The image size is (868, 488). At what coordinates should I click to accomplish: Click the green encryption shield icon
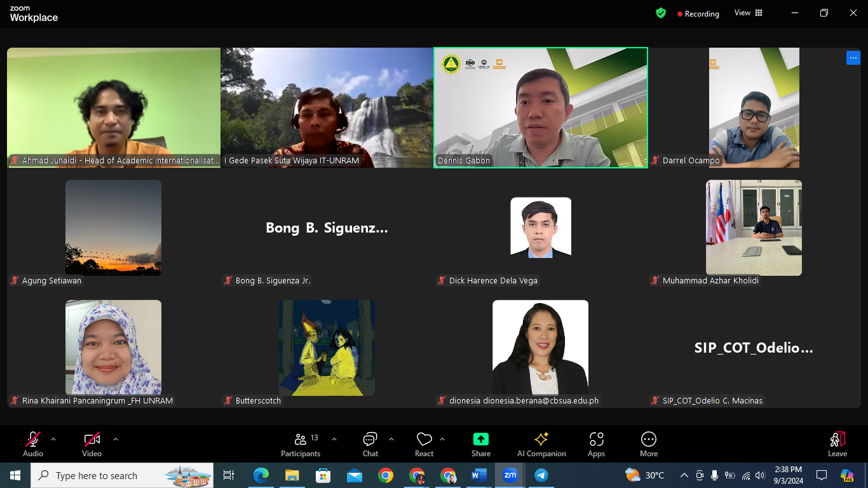click(x=661, y=13)
